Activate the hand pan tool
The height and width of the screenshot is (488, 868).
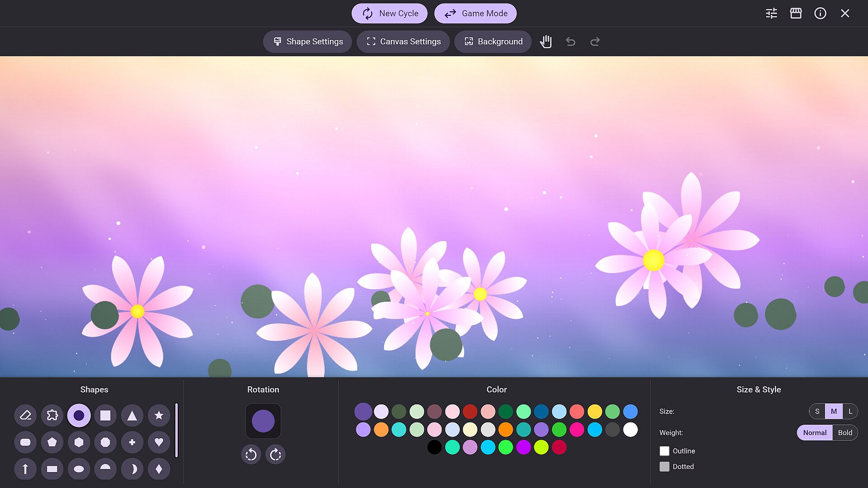(546, 42)
